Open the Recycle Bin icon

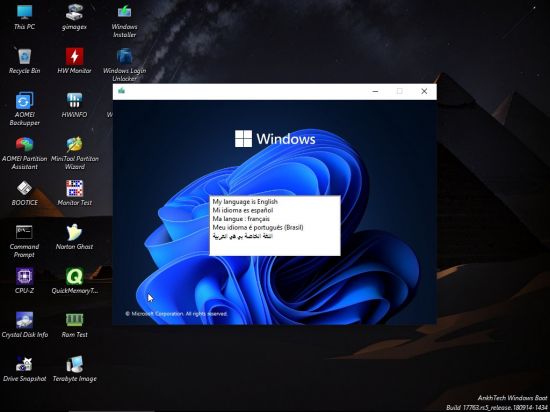coord(24,61)
